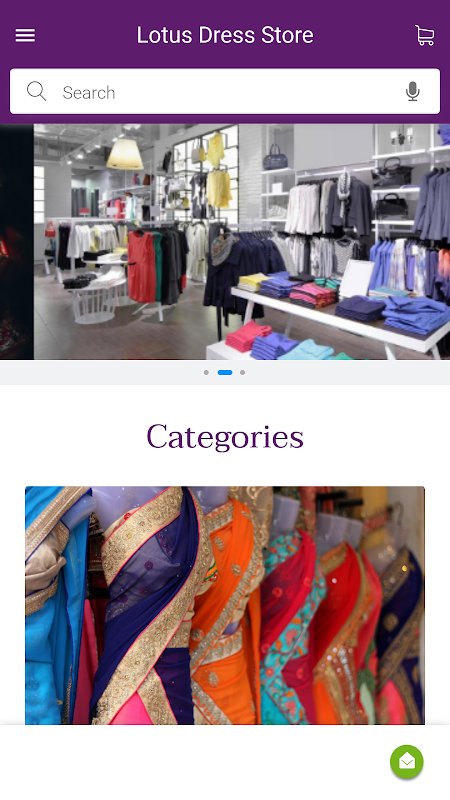Open the hamburger navigation menu
Image resolution: width=450 pixels, height=800 pixels.
point(25,35)
